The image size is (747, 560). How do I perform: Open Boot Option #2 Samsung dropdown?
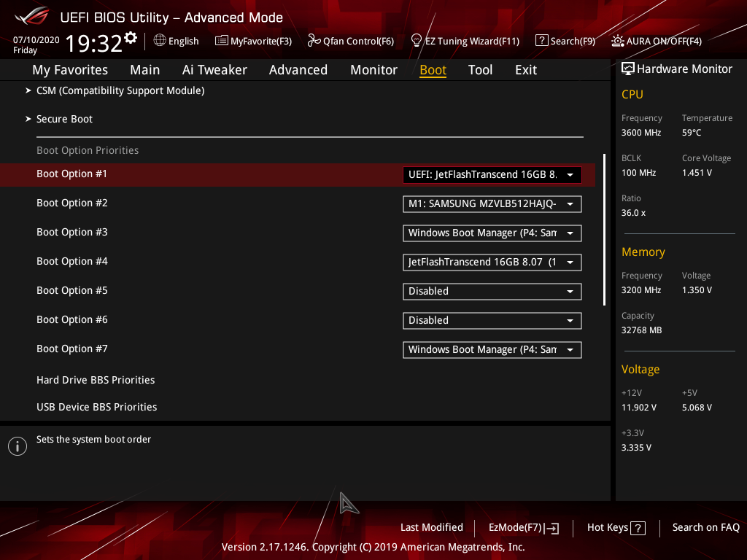pos(492,204)
